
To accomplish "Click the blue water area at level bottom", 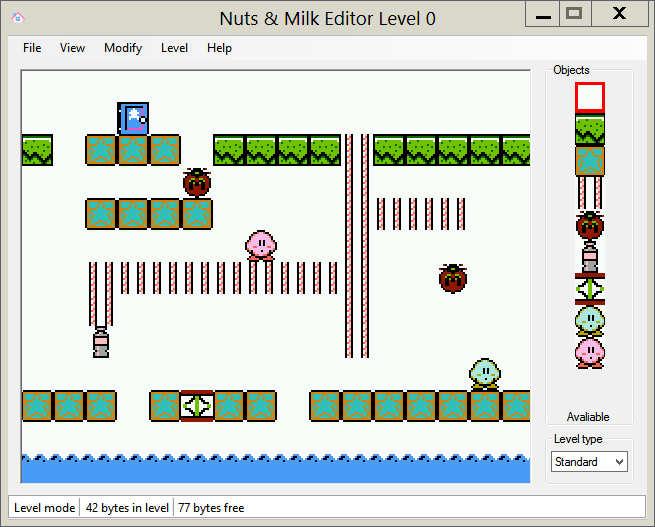I will (276, 469).
